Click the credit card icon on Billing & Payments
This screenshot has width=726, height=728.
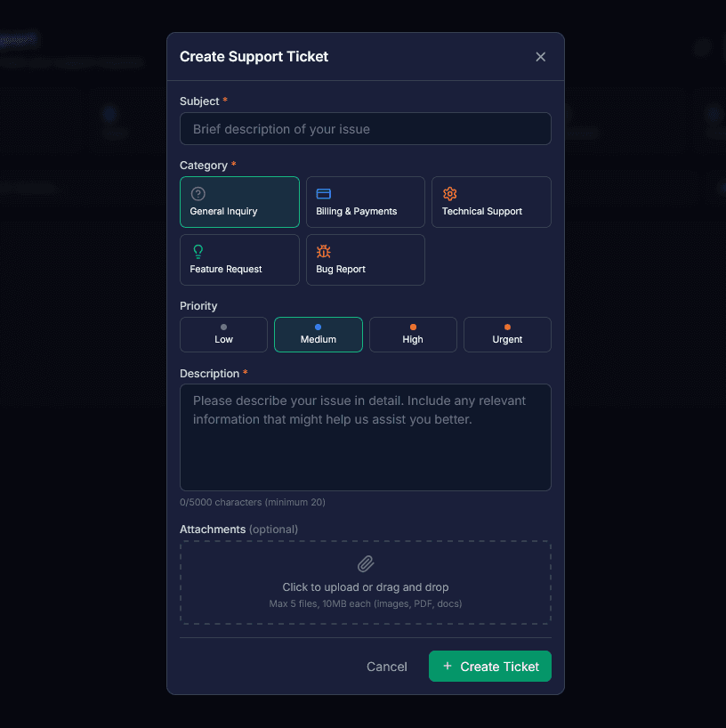coord(324,191)
